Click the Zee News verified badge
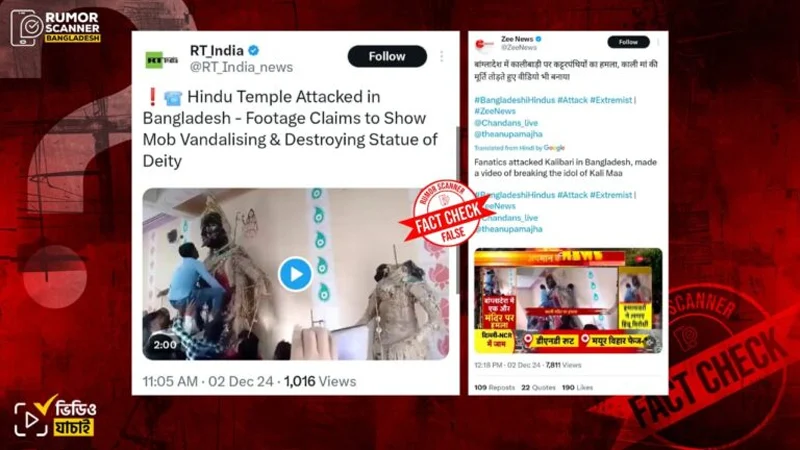The image size is (800, 450). pos(538,39)
